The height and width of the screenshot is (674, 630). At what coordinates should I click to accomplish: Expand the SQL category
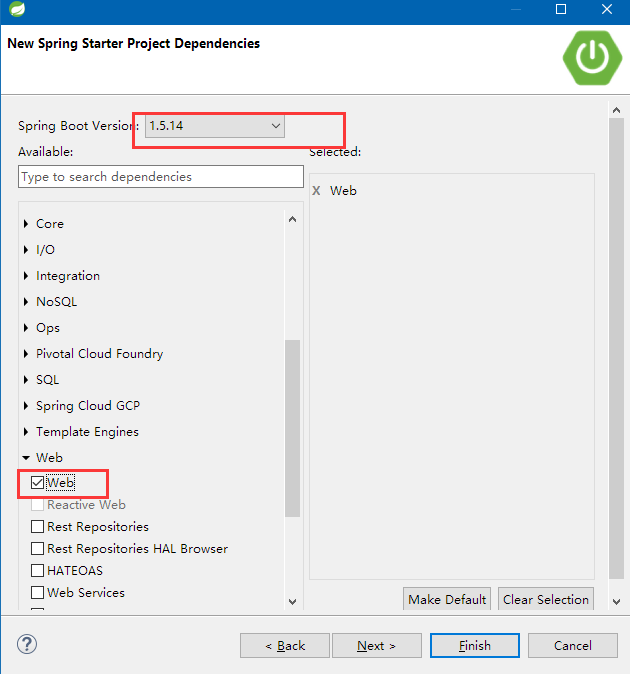point(26,380)
